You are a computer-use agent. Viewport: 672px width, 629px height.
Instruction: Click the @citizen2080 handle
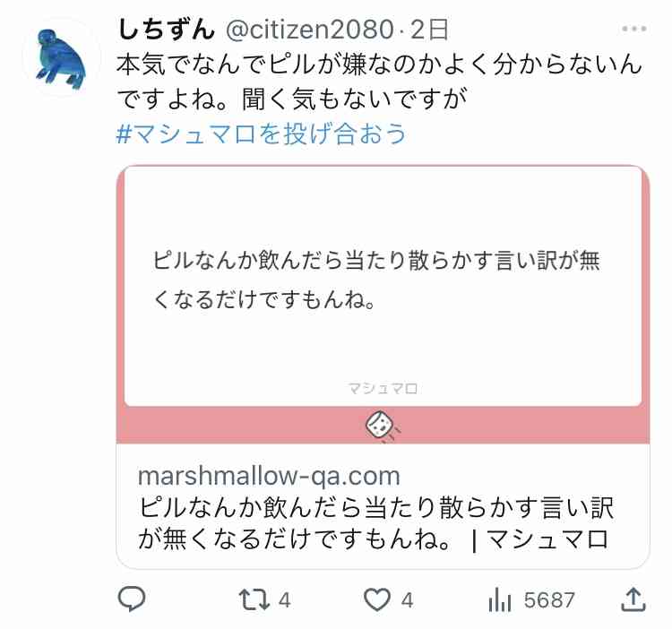coord(309,30)
